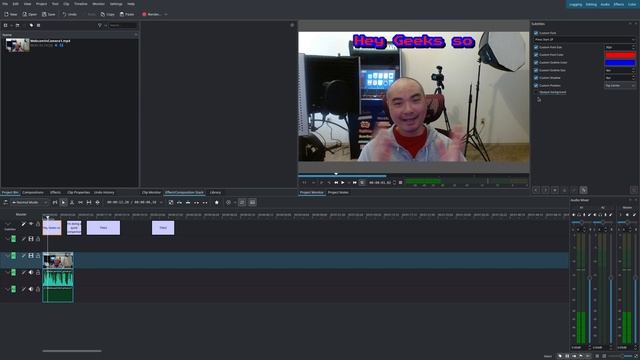Viewport: 640px width, 360px height.
Task: Open the Help menu
Action: tap(131, 4)
